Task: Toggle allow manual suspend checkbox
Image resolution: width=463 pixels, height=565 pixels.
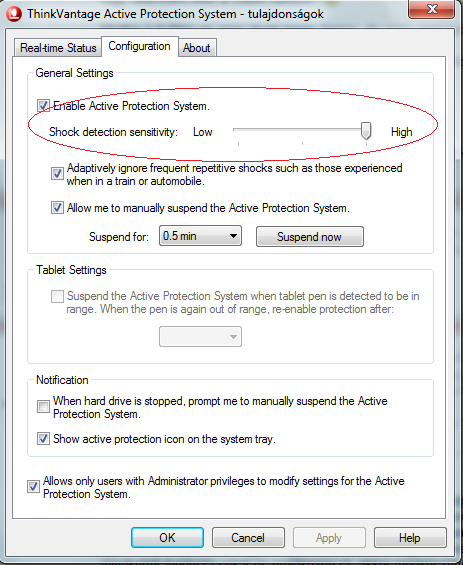Action: 57,208
